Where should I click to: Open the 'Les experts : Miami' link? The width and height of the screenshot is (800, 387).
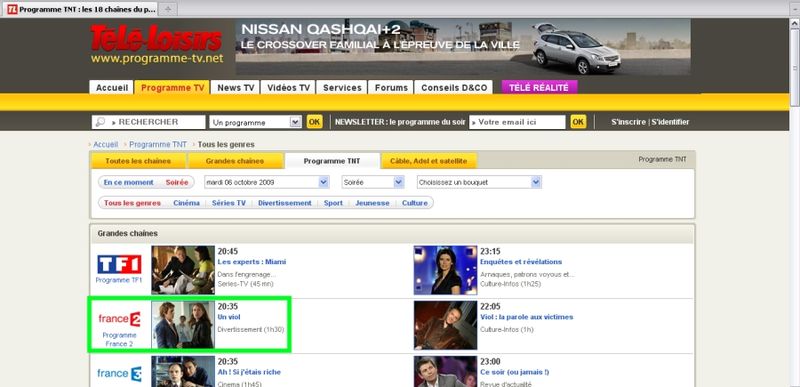tap(252, 262)
